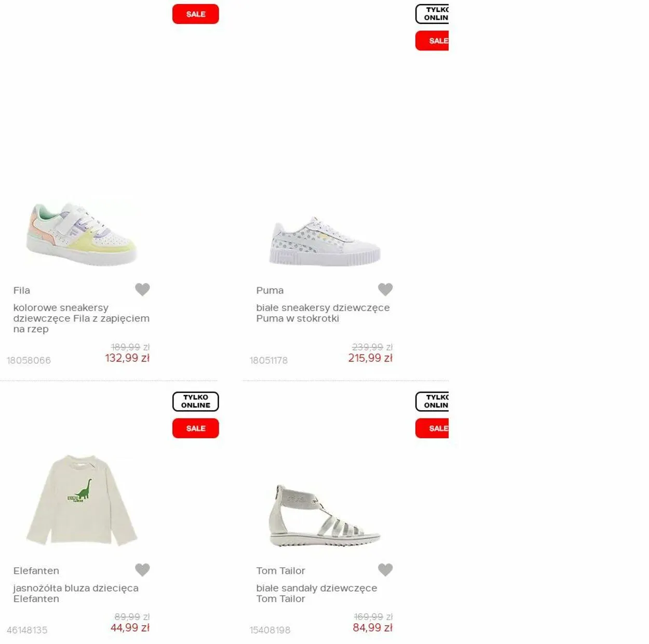649x644 pixels.
Task: Add Tom Tailor sandals to wishlist heart
Action: click(385, 570)
